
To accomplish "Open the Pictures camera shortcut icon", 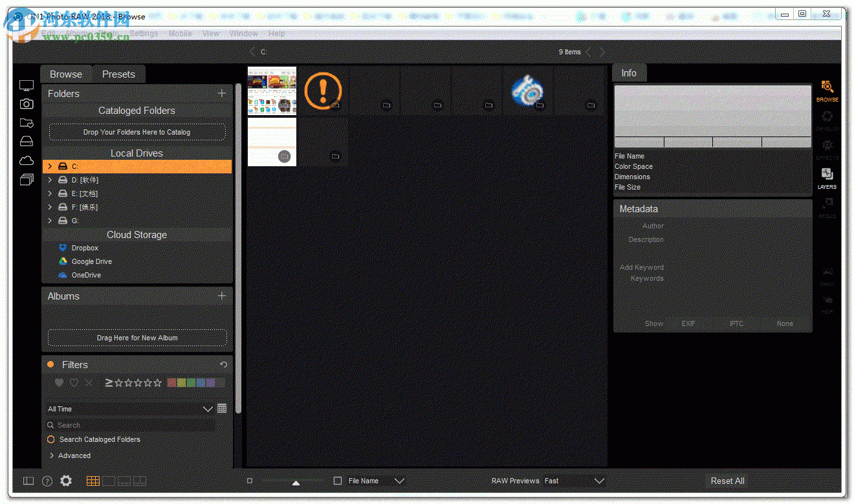I will point(27,104).
